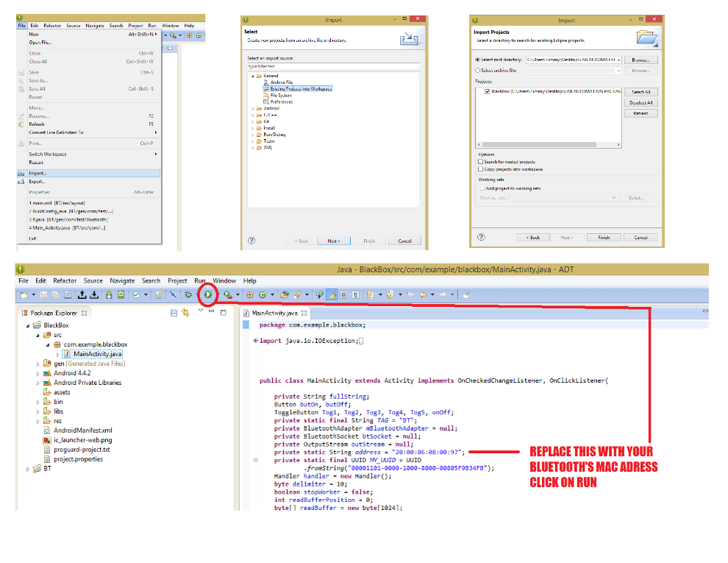Expand the folded import block in editor
This screenshot has height=563, width=728.
(255, 341)
